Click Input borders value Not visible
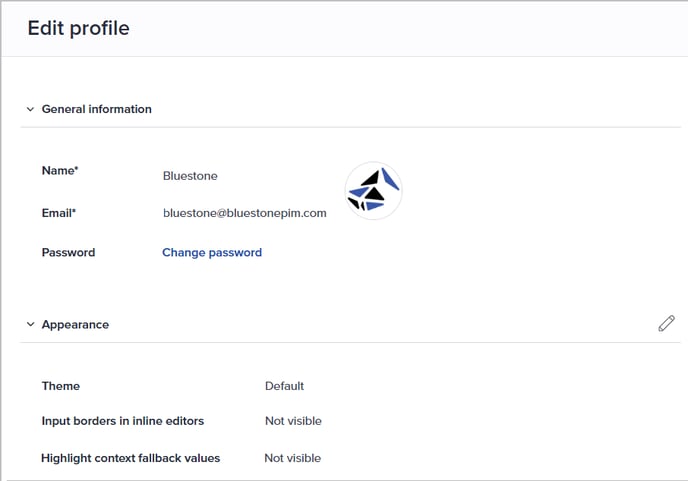Image resolution: width=688 pixels, height=481 pixels. [293, 421]
